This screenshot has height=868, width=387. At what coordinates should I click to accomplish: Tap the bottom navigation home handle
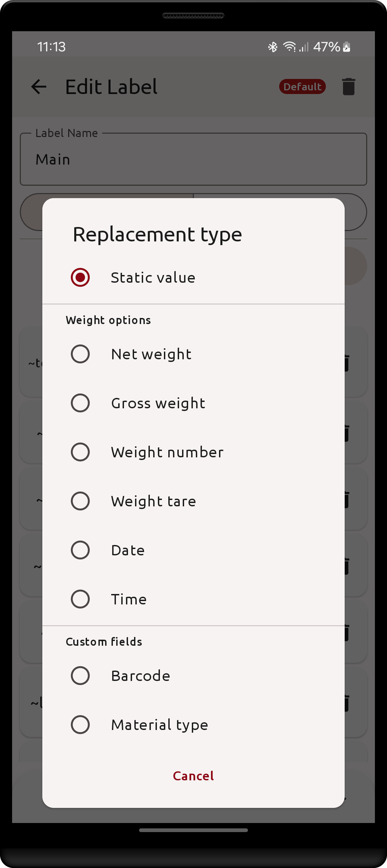tap(193, 830)
